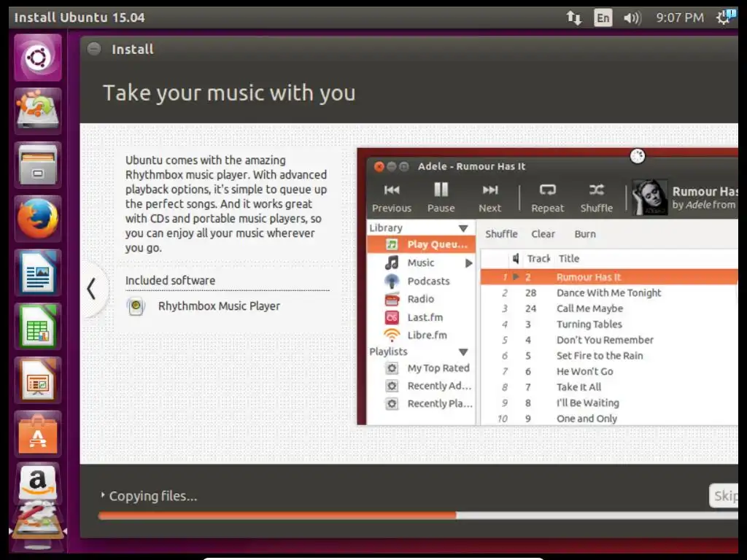Expand the Music item arrow

click(469, 262)
